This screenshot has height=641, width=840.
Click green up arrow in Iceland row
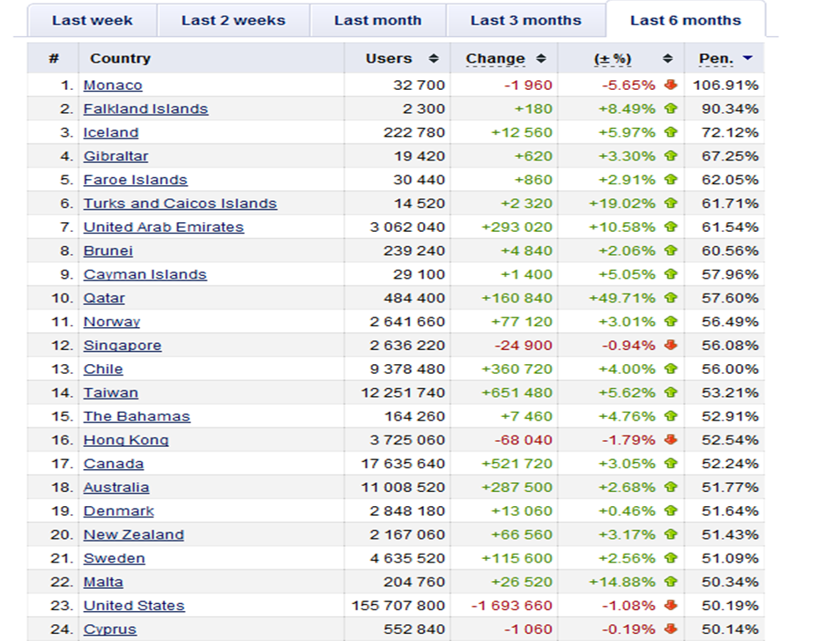coord(670,132)
